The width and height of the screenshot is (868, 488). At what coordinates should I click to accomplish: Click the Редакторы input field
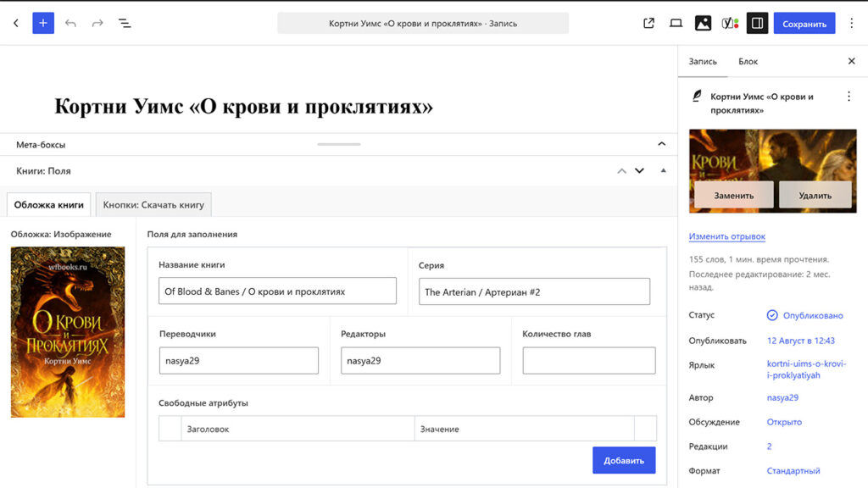click(x=420, y=361)
